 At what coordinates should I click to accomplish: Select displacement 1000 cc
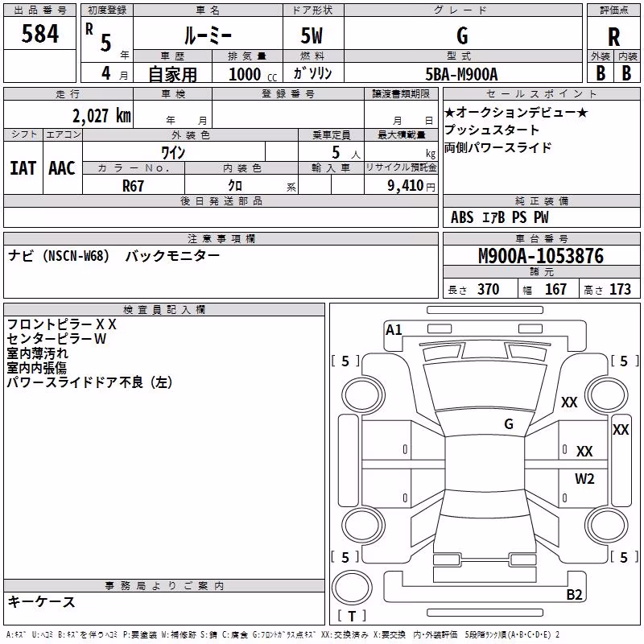point(253,74)
